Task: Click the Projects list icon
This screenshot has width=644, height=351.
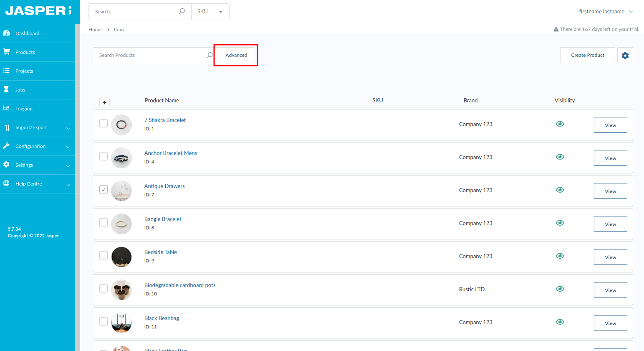Action: point(6,71)
